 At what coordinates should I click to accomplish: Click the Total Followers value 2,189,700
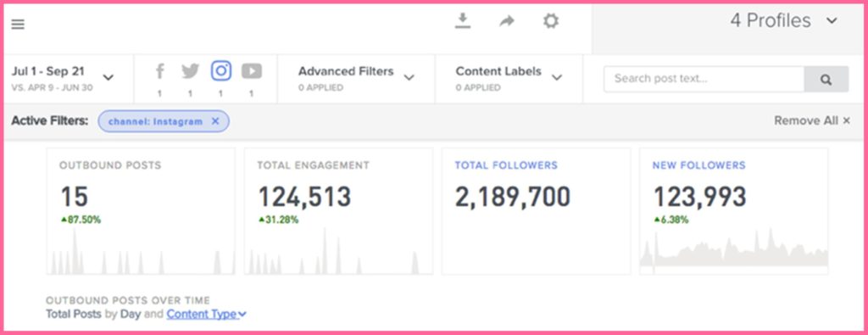513,197
